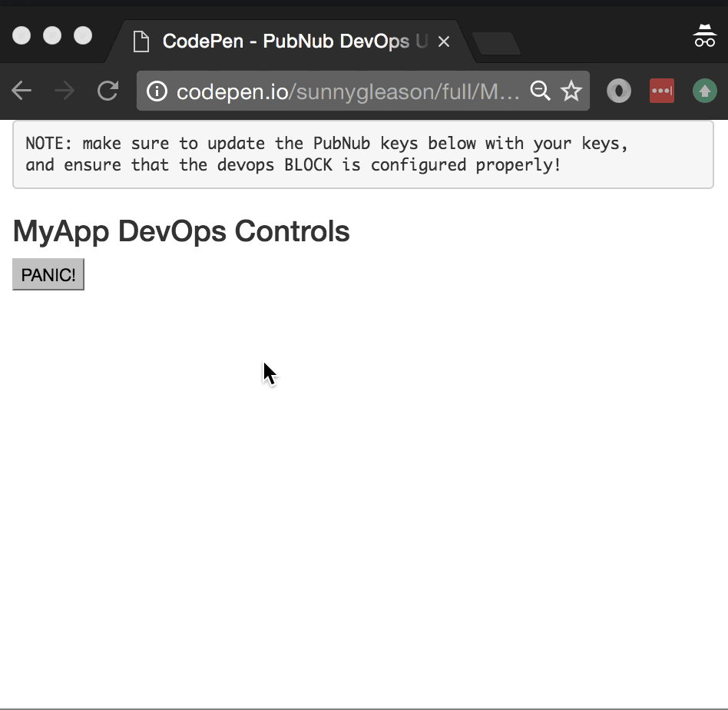Focus the codepen.io address bar
The image size is (728, 710).
346,91
